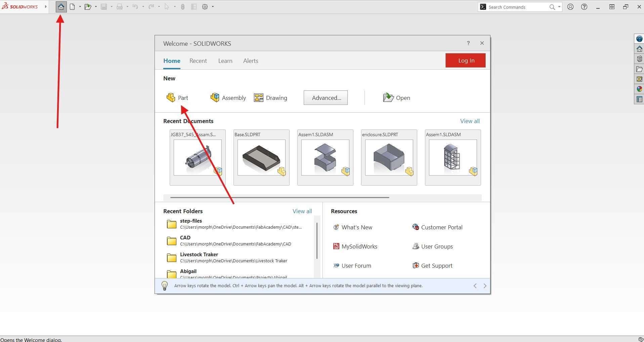This screenshot has width=644, height=342.
Task: Click the Print icon in toolbar
Action: pyautogui.click(x=119, y=7)
